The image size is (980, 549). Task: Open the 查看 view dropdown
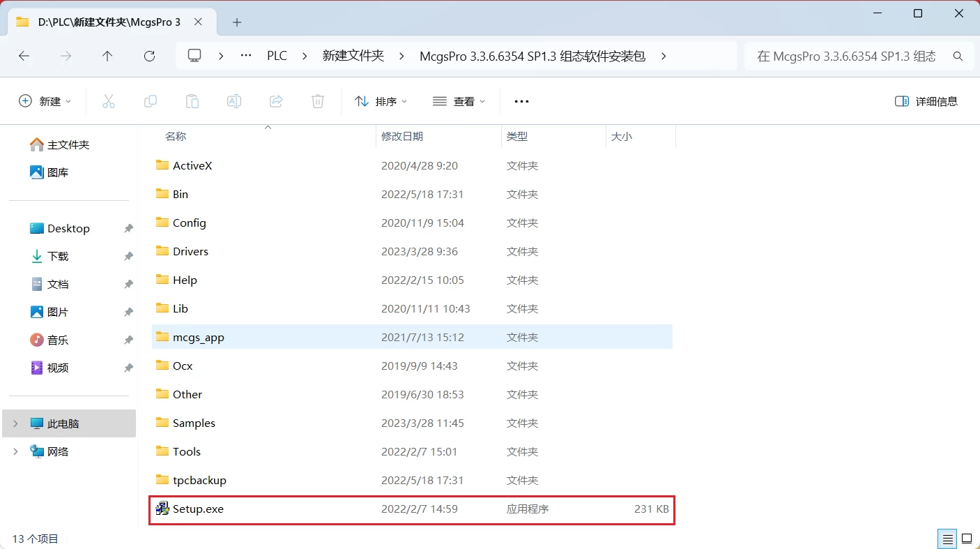(459, 101)
